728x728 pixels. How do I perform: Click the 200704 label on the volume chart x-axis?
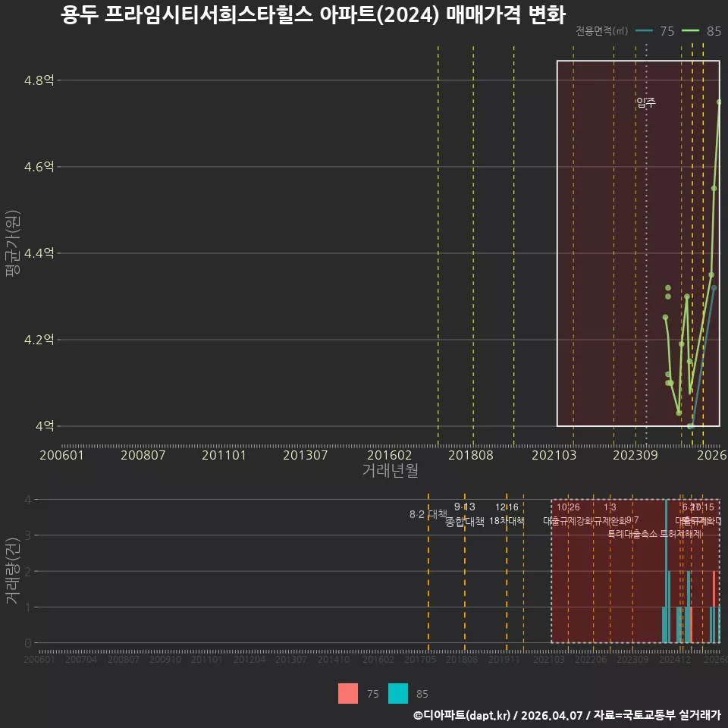click(81, 659)
